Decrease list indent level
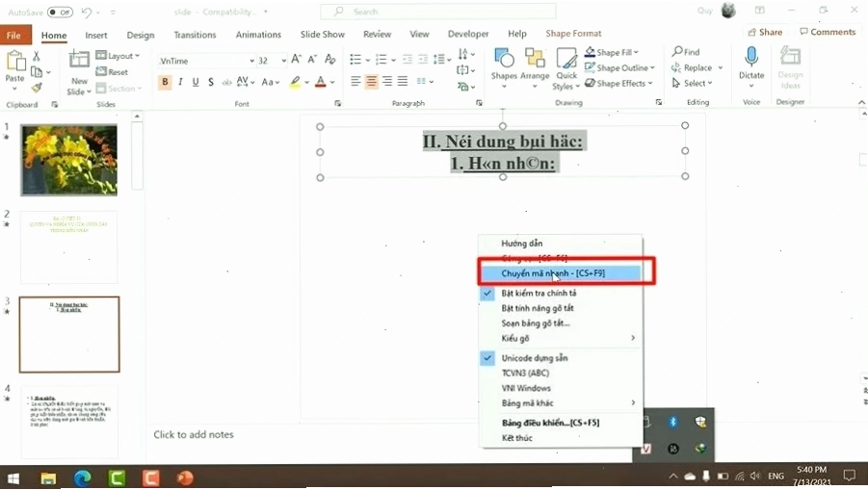868x490 pixels. [x=408, y=59]
